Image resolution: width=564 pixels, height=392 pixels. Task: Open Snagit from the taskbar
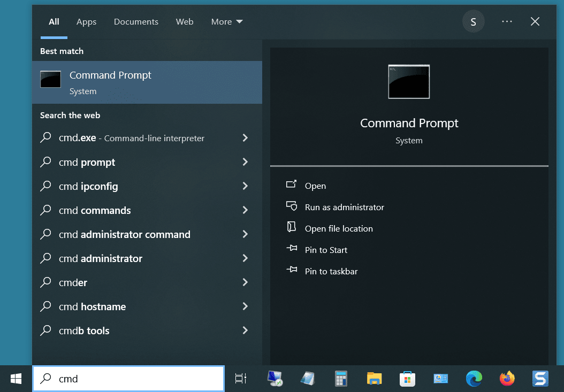(540, 379)
